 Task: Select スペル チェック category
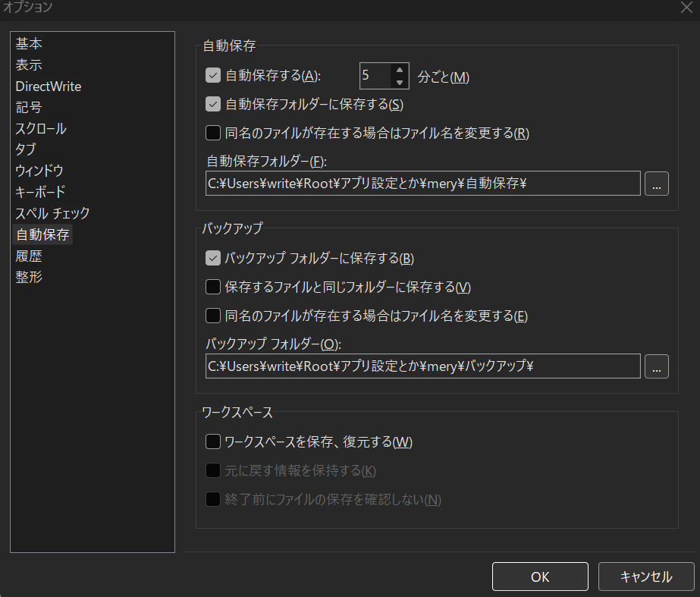coord(52,213)
